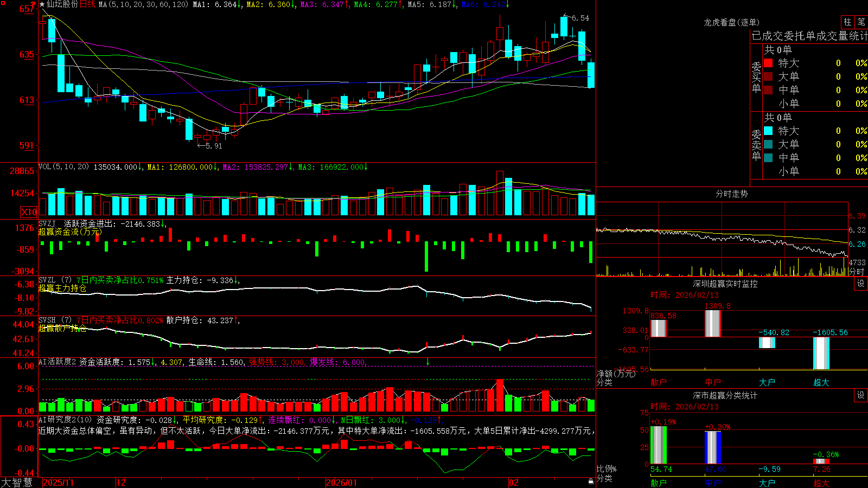
Task: Click the SVZJ indicator name
Action: 47,223
